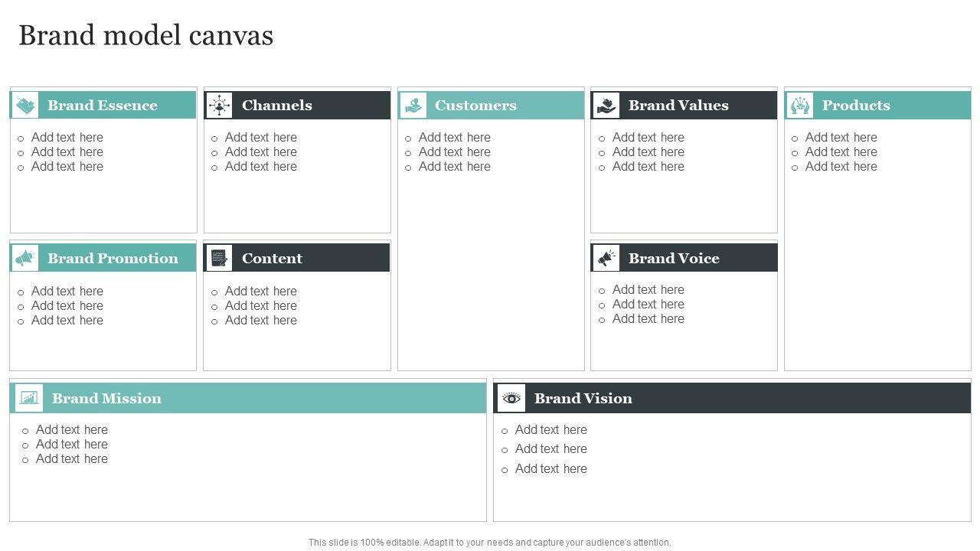Click the Customers hand icon

(413, 105)
